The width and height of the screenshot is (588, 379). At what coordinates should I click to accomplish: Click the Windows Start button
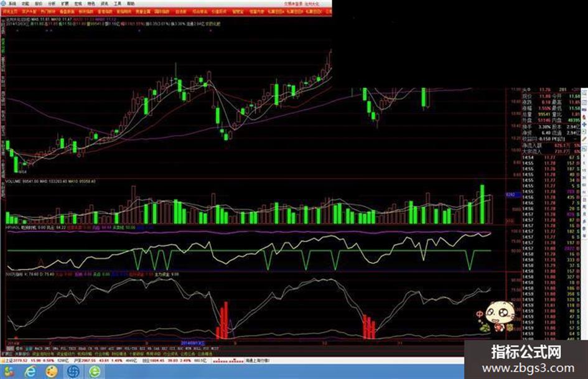(8, 372)
